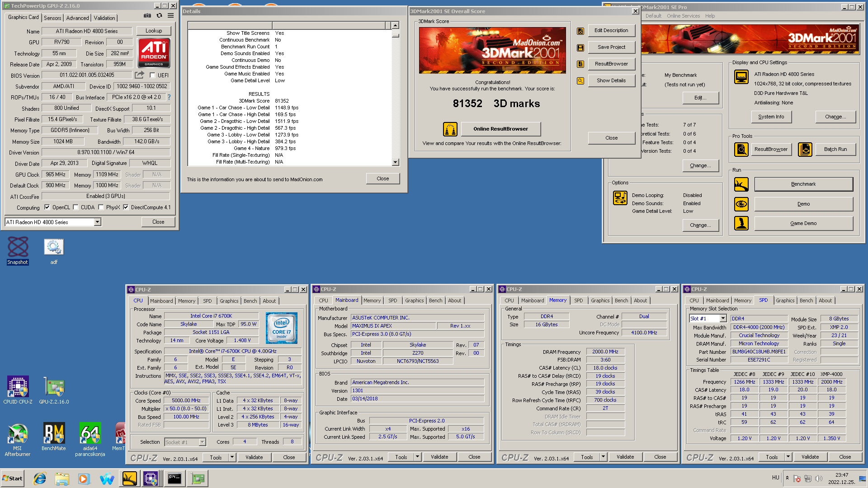The image size is (868, 488).
Task: Toggle the OpenCL checkbox
Action: [47, 207]
